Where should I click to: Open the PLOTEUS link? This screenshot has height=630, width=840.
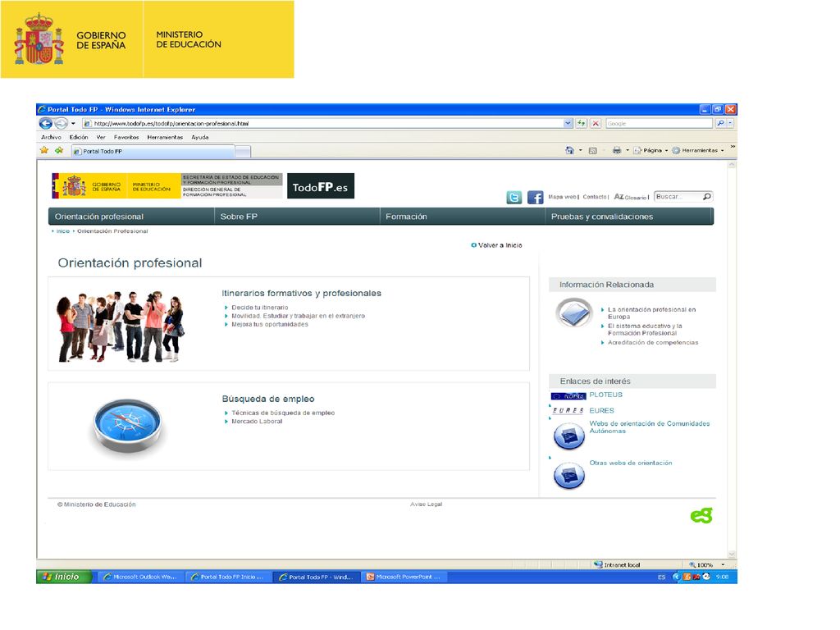click(606, 395)
